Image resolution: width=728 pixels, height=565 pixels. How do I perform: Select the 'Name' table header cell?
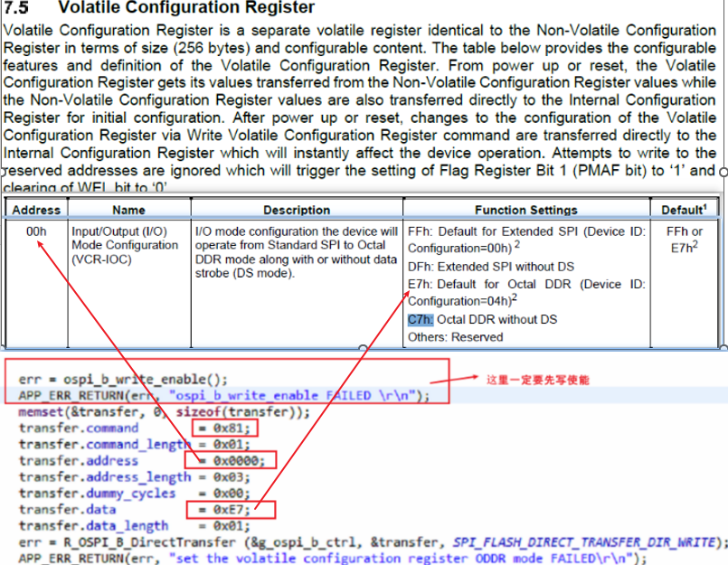click(129, 210)
